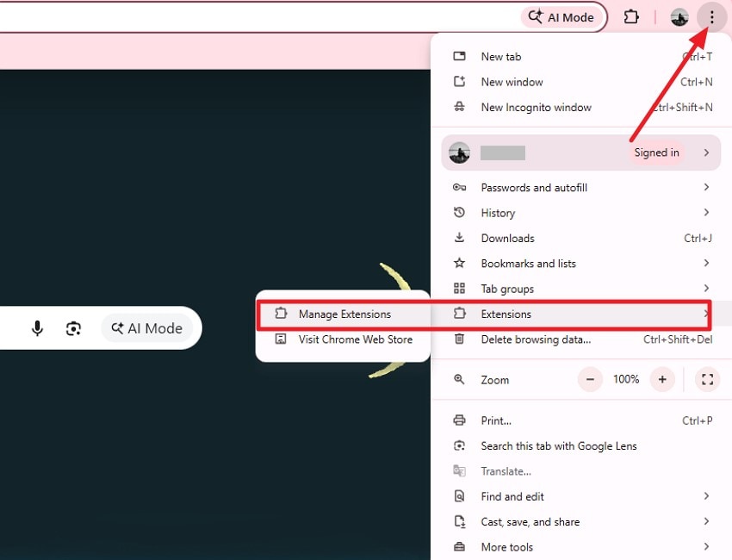Open the three-dot Chrome menu button
732x560 pixels.
[712, 17]
